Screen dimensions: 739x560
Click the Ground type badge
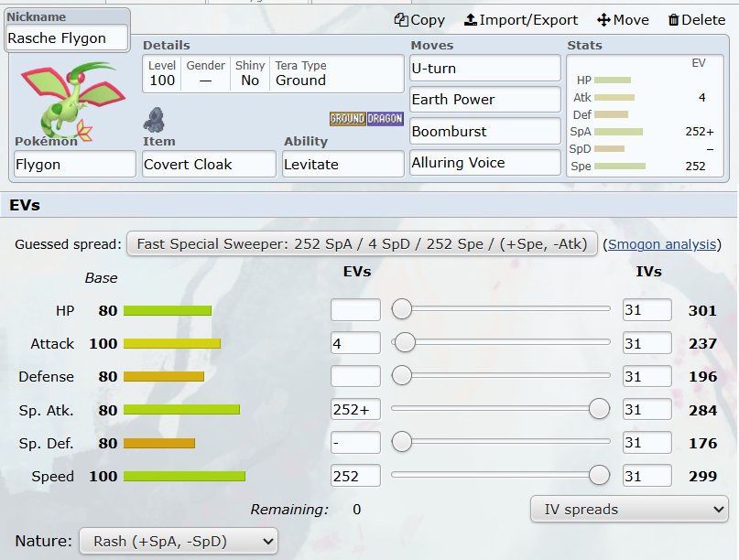click(x=347, y=119)
